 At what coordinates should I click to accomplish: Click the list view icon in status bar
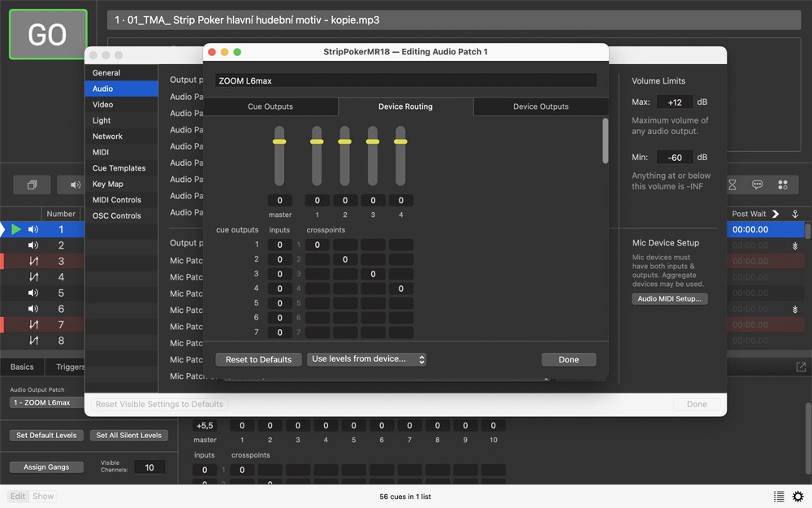tap(779, 497)
